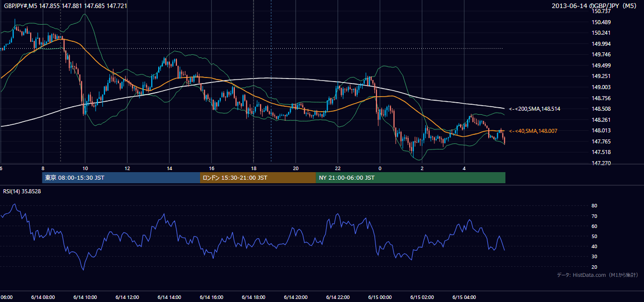The height and width of the screenshot is (302, 644).
Task: Click hour tick 2 under the price chart
Action: click(x=422, y=168)
